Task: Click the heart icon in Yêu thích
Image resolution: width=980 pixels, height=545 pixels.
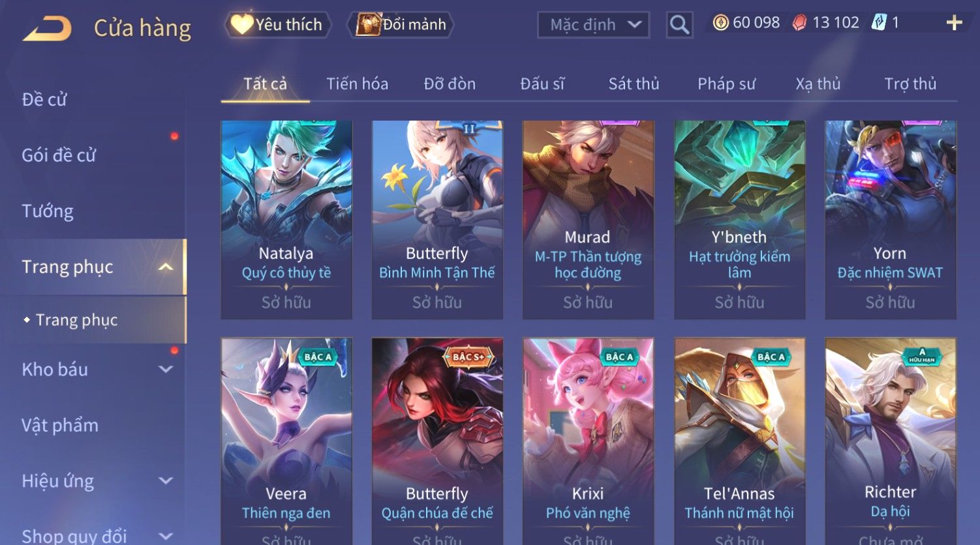Action: coord(241,25)
